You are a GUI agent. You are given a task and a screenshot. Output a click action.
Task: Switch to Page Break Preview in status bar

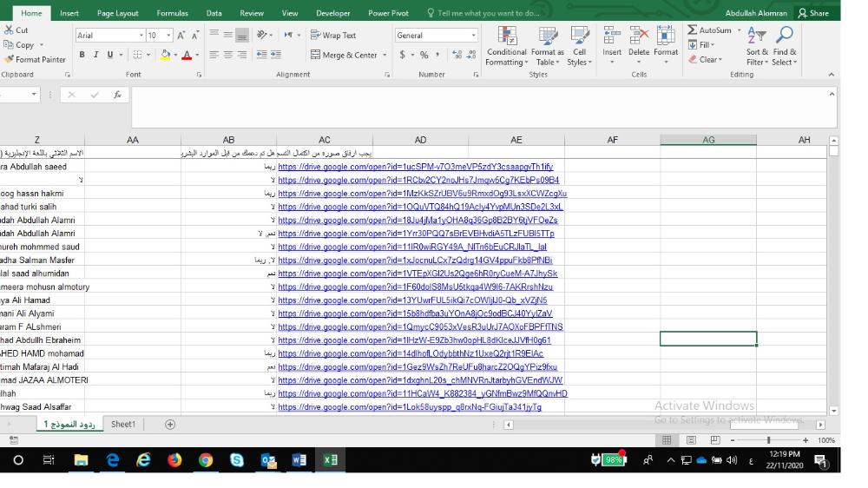[x=714, y=440]
